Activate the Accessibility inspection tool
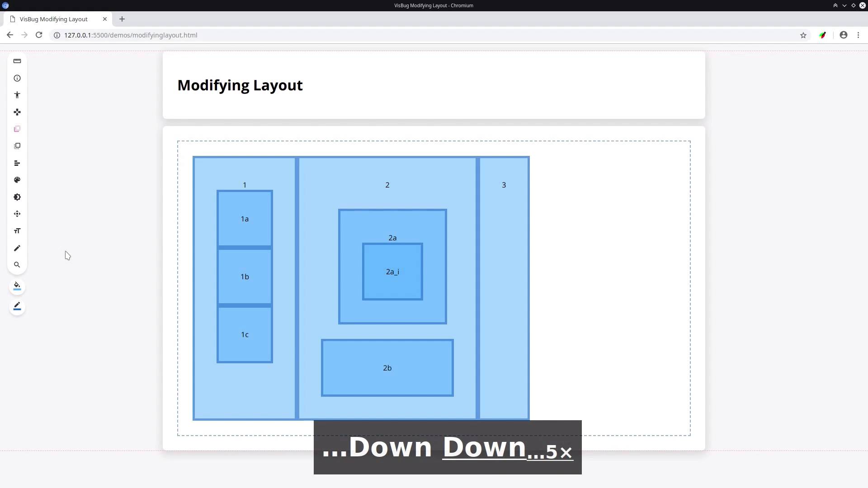The width and height of the screenshot is (868, 488). tap(17, 95)
